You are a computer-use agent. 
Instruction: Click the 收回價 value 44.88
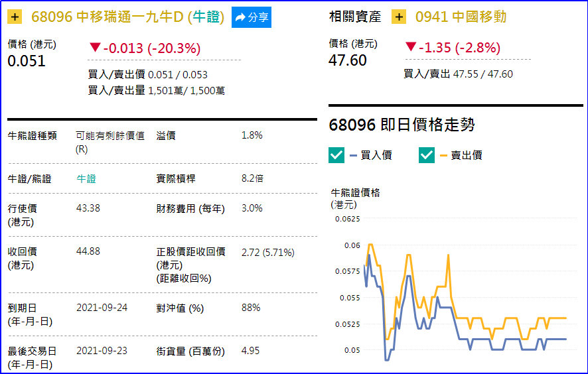(x=88, y=251)
